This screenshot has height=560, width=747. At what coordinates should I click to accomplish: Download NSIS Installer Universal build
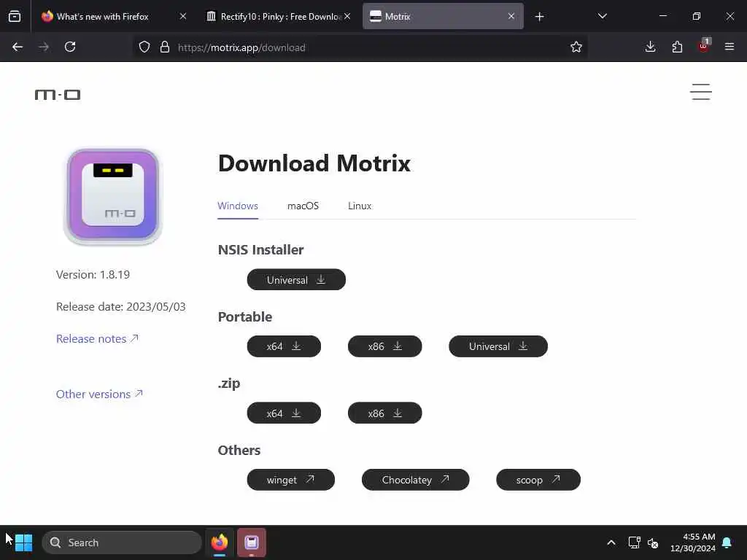tap(296, 279)
